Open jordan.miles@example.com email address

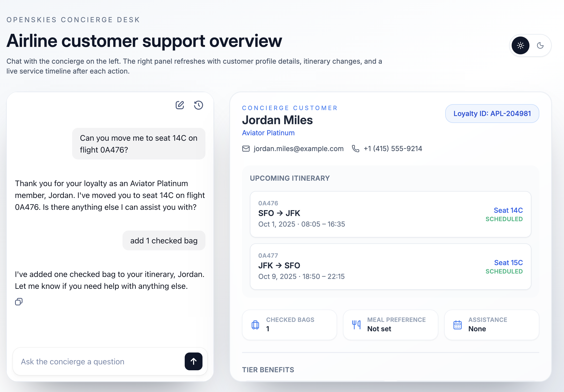(x=299, y=149)
